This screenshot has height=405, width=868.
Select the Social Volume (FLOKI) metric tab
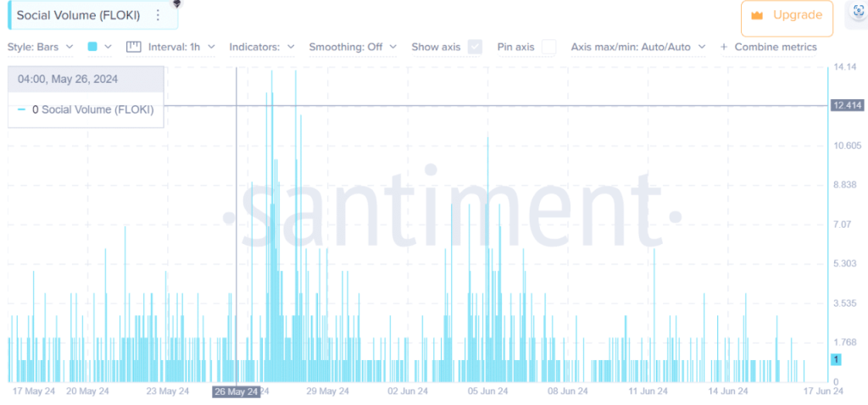[x=92, y=15]
